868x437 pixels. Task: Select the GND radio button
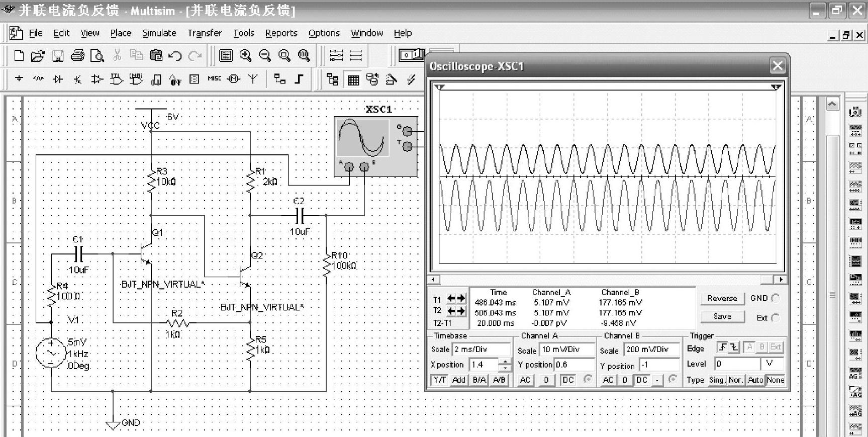(x=776, y=299)
